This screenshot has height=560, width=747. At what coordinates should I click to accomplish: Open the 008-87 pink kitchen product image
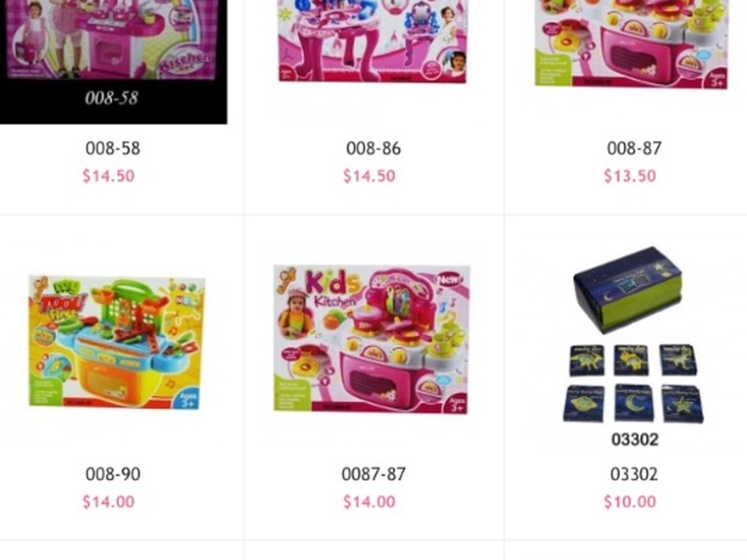tap(632, 44)
